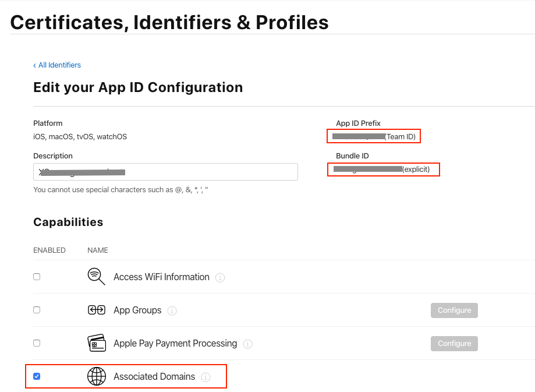Image resolution: width=535 pixels, height=392 pixels.
Task: Select the App ID Prefix Team ID value
Action: pyautogui.click(x=373, y=136)
